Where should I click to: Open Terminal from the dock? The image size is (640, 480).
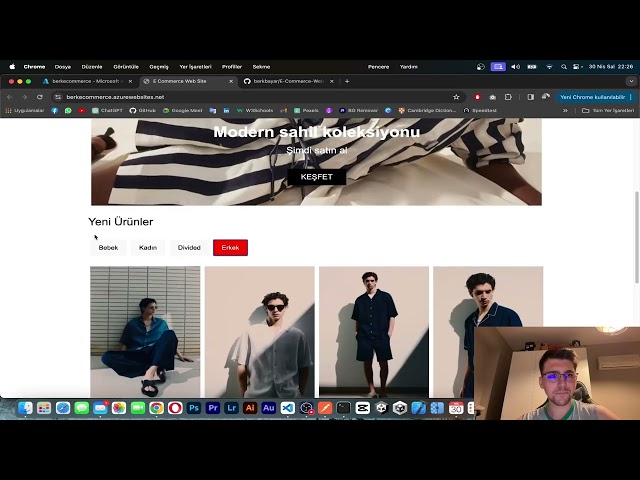[x=344, y=408]
